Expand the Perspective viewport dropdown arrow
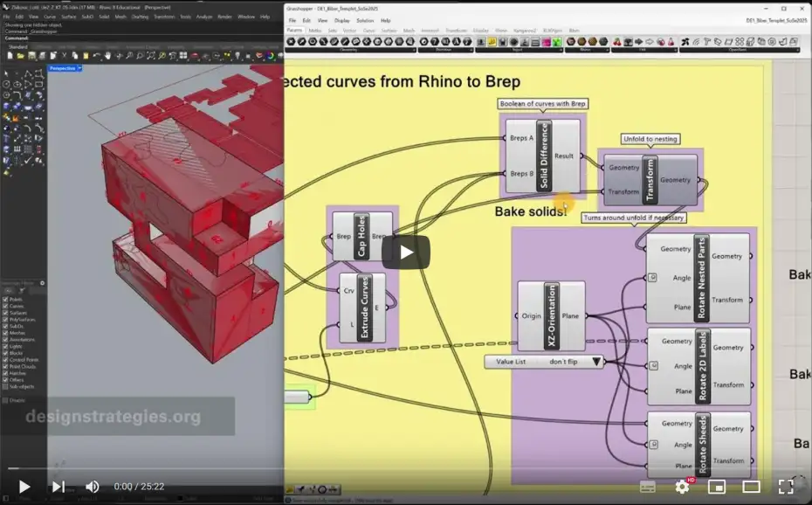The width and height of the screenshot is (812, 505). point(79,67)
